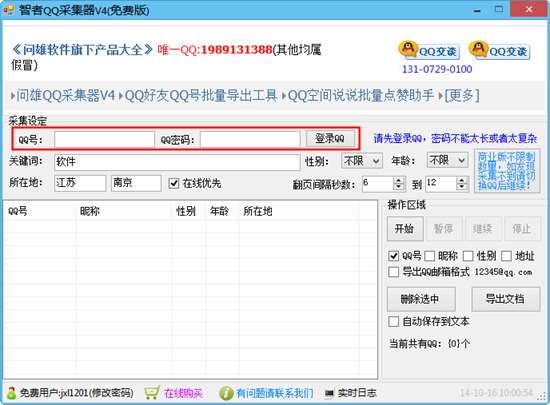The height and width of the screenshot is (405, 550).
Task: Click the shopping cart icon for 在线购买
Action: point(152,393)
